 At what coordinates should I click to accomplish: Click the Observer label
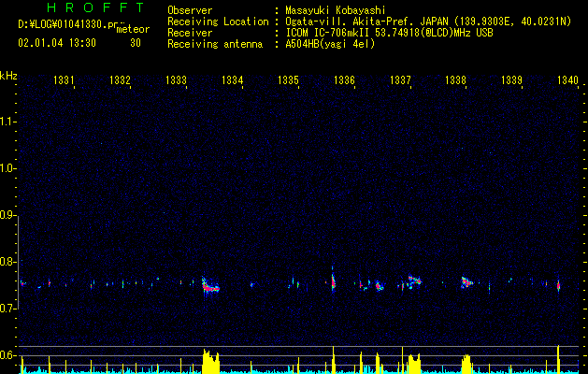pos(190,10)
